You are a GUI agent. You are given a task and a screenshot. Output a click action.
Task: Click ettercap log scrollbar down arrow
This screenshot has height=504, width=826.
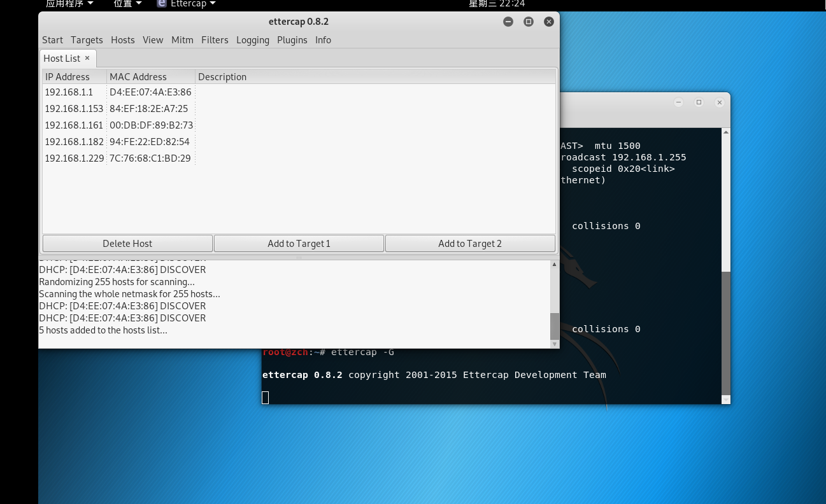tap(554, 344)
